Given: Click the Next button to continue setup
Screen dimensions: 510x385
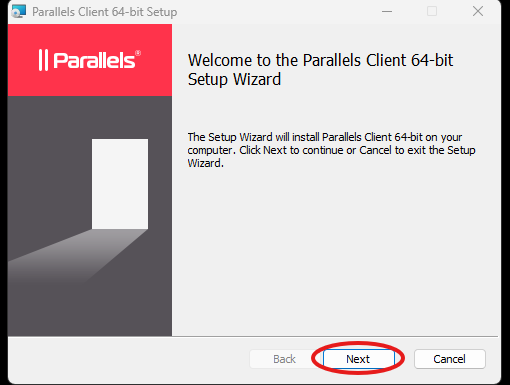Looking at the screenshot, I should tap(358, 359).
